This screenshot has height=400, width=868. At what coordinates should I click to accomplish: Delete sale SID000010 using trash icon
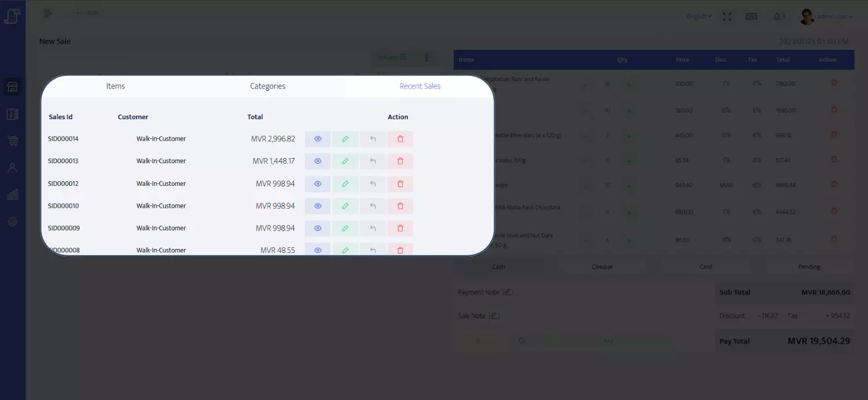400,206
